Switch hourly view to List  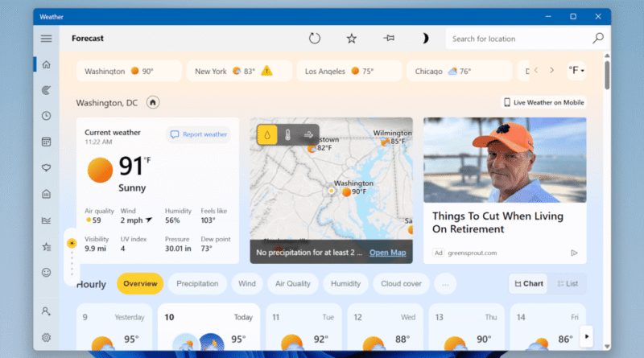pos(568,284)
